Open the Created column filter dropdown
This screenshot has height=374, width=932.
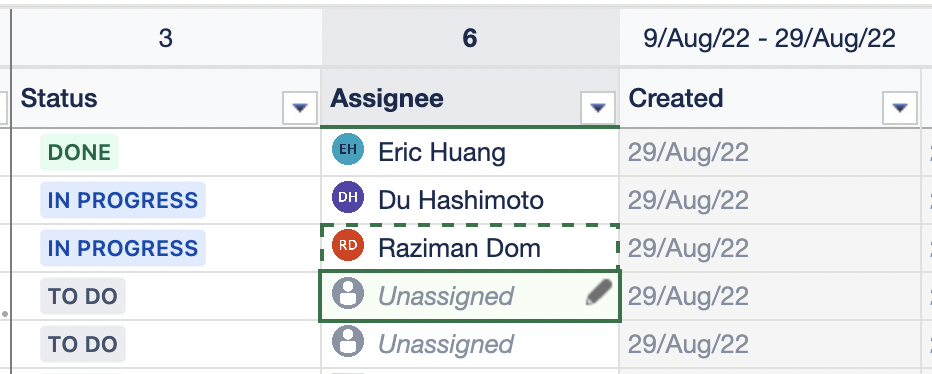point(900,108)
